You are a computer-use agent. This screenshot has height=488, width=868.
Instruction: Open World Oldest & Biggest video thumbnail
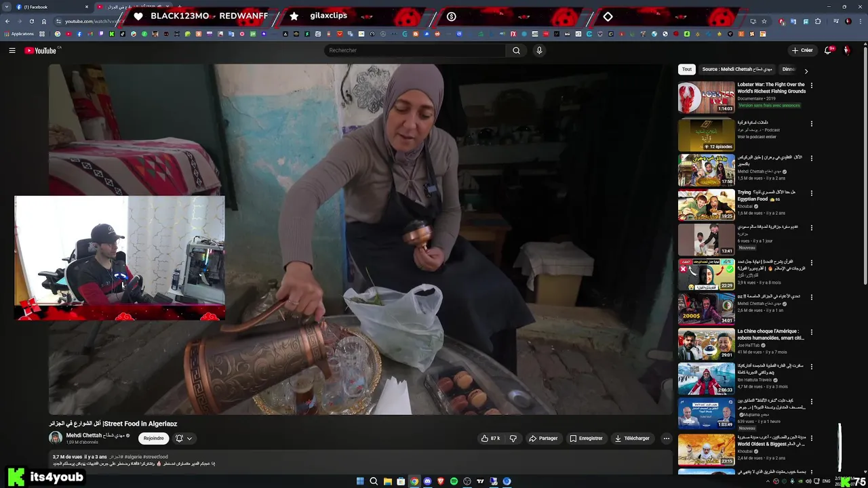click(x=706, y=450)
